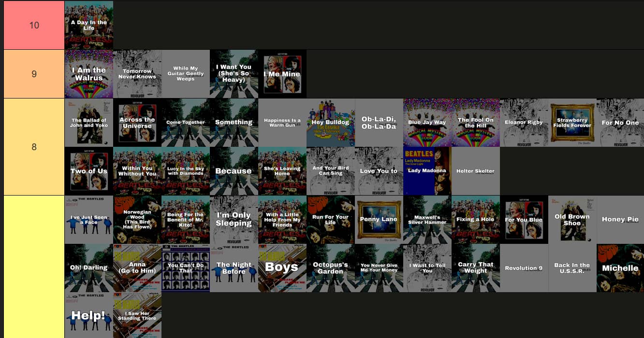The image size is (644, 338).
Task: Pick the 'Strawberry Fields Forever' tile
Action: 572,123
